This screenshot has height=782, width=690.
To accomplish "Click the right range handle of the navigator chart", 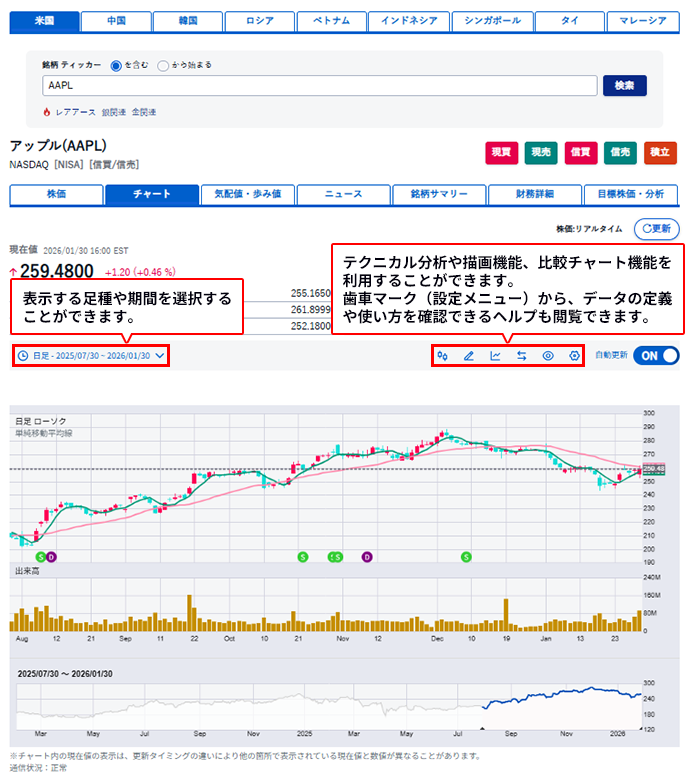I will 641,728.
